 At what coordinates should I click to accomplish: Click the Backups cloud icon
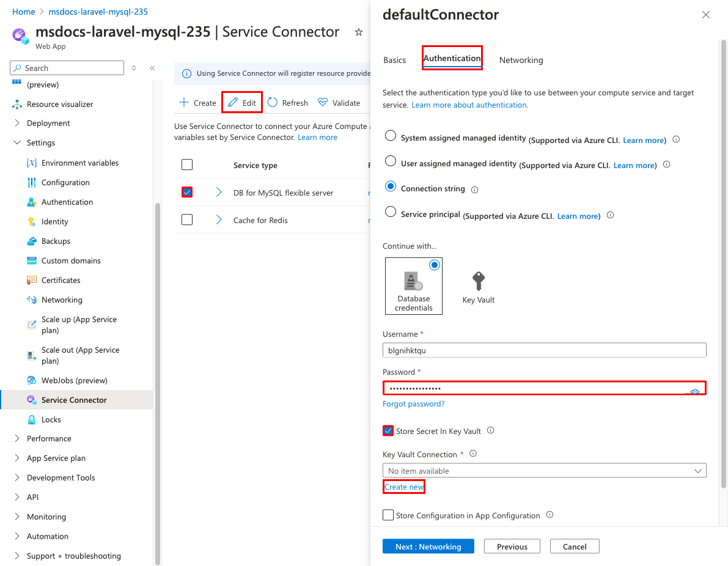(32, 241)
